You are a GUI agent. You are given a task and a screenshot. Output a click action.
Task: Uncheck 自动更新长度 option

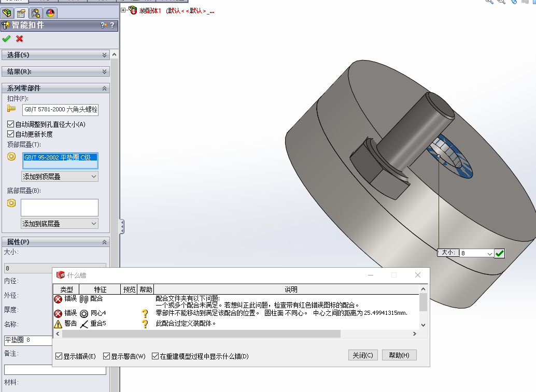pos(10,134)
